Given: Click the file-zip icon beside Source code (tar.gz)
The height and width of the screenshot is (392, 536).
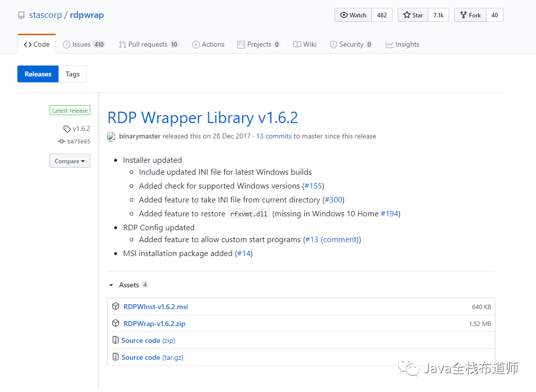Looking at the screenshot, I should (x=116, y=357).
